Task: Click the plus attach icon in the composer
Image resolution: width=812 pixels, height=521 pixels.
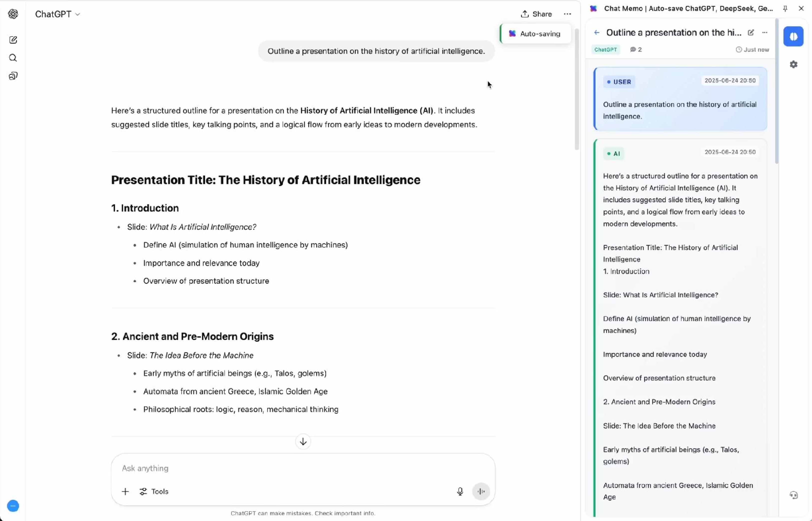Action: tap(125, 491)
